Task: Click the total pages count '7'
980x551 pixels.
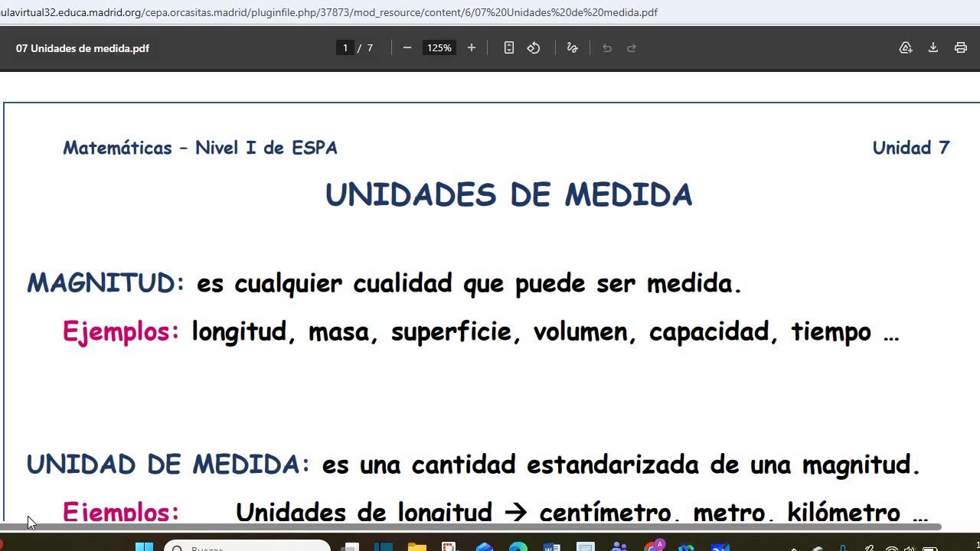Action: [x=370, y=47]
